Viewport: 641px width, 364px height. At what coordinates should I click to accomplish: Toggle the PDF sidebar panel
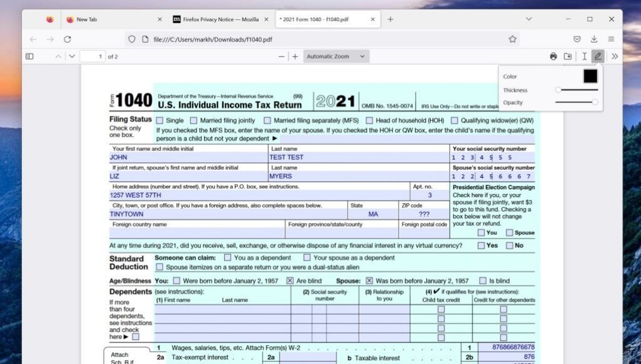(30, 56)
